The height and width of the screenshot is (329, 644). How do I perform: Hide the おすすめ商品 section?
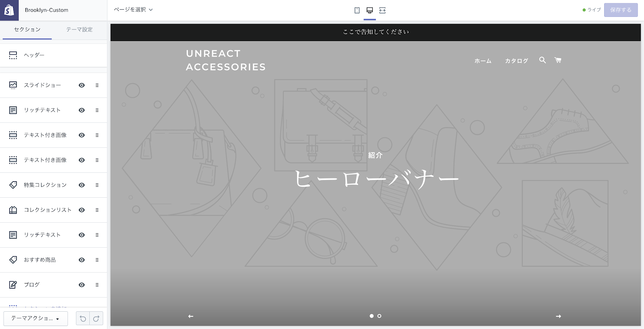[x=82, y=260]
